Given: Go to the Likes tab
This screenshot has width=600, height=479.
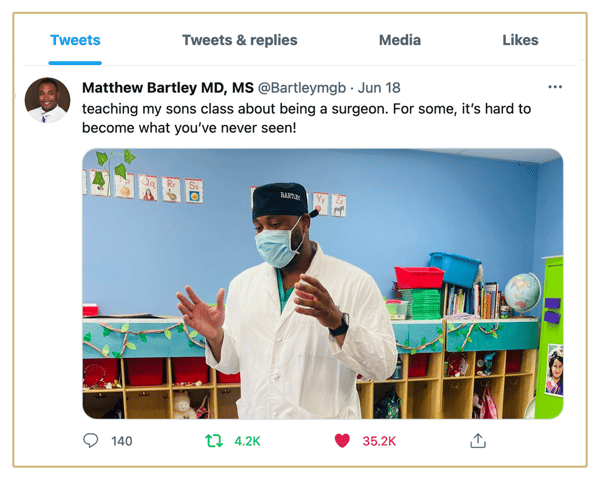Looking at the screenshot, I should click(520, 40).
